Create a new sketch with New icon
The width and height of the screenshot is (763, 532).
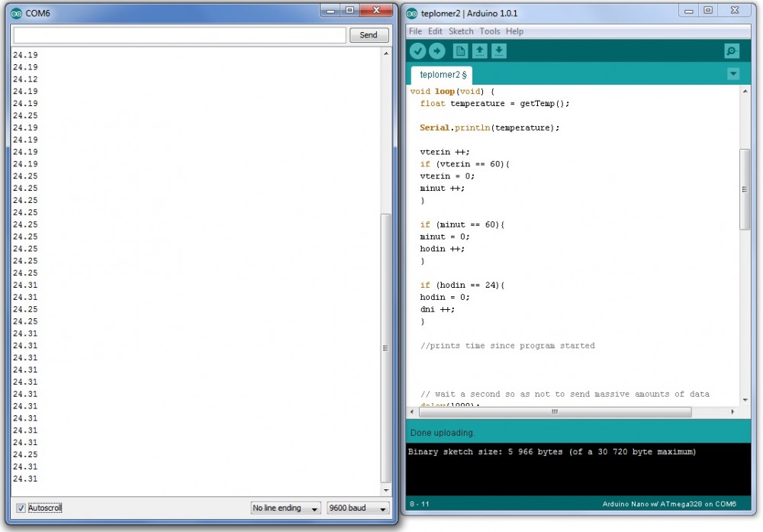click(x=460, y=51)
